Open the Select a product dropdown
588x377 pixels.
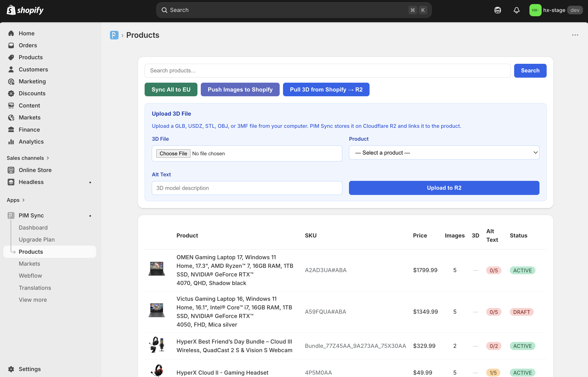[x=444, y=152]
